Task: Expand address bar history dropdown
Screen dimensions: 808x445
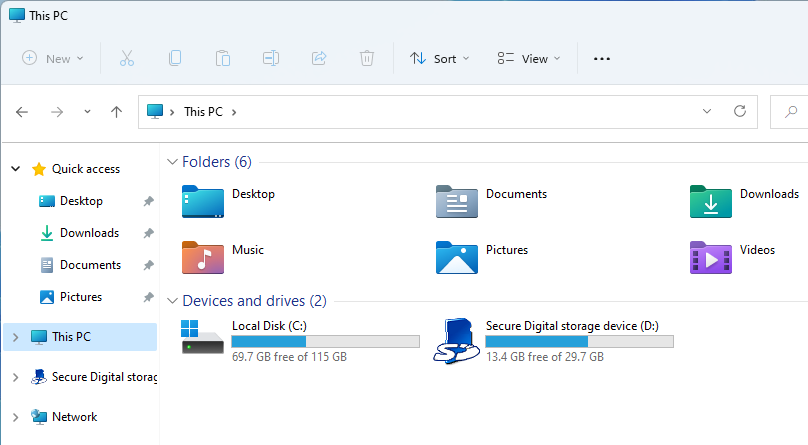Action: pyautogui.click(x=706, y=111)
